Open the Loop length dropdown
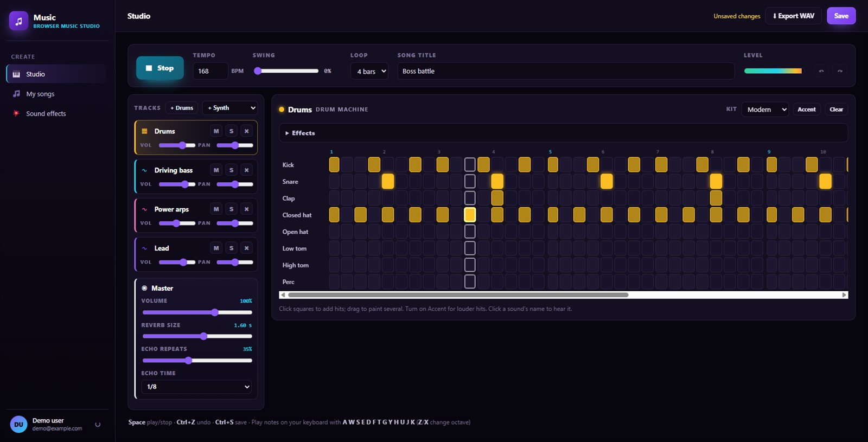 369,71
